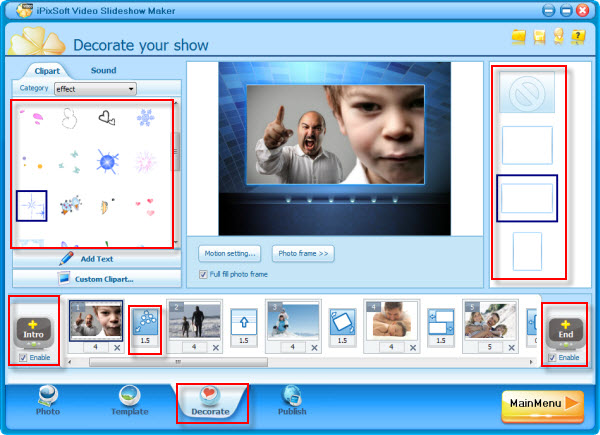
Task: Open Motion setting dialog
Action: [x=230, y=253]
